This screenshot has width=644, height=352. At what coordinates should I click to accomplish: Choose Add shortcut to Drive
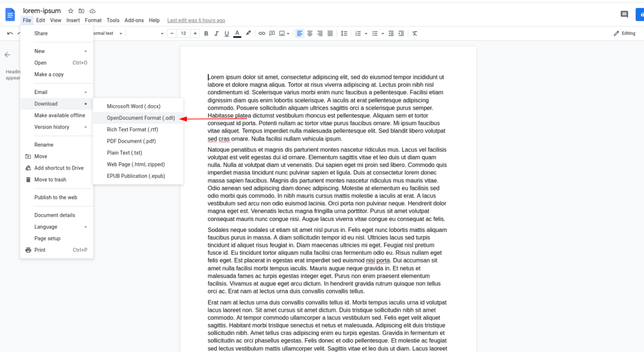point(57,168)
